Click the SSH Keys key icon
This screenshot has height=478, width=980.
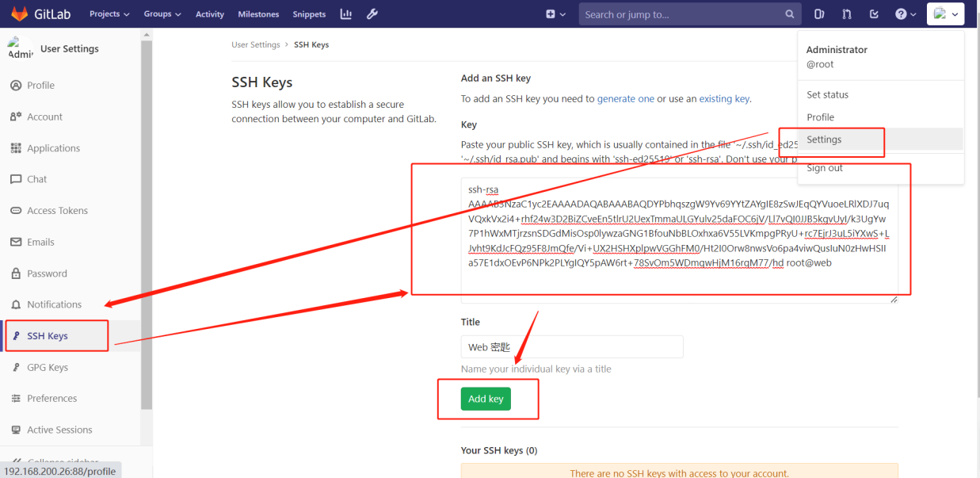16,336
